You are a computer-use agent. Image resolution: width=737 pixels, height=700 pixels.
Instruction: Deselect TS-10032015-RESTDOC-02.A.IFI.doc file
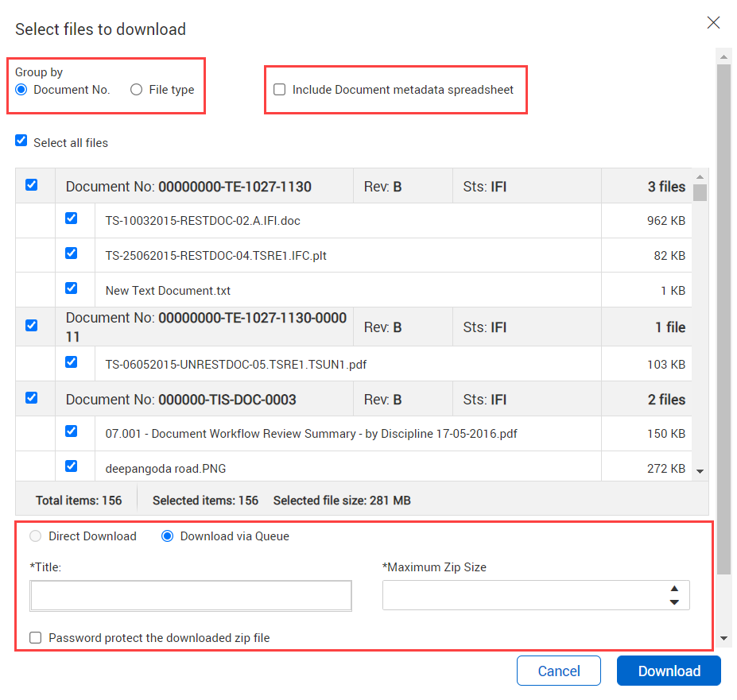pos(72,219)
